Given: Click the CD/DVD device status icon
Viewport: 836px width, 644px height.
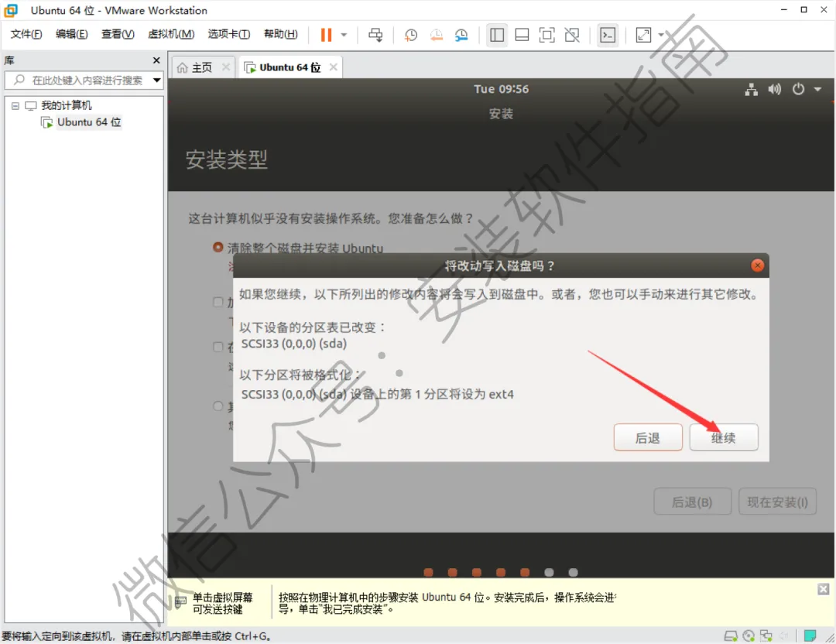Looking at the screenshot, I should 749,636.
